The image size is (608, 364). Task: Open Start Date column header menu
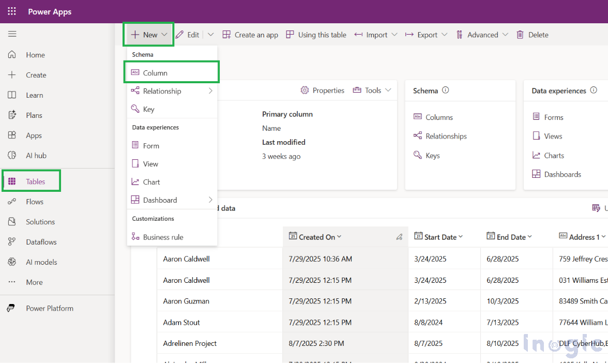[461, 236]
